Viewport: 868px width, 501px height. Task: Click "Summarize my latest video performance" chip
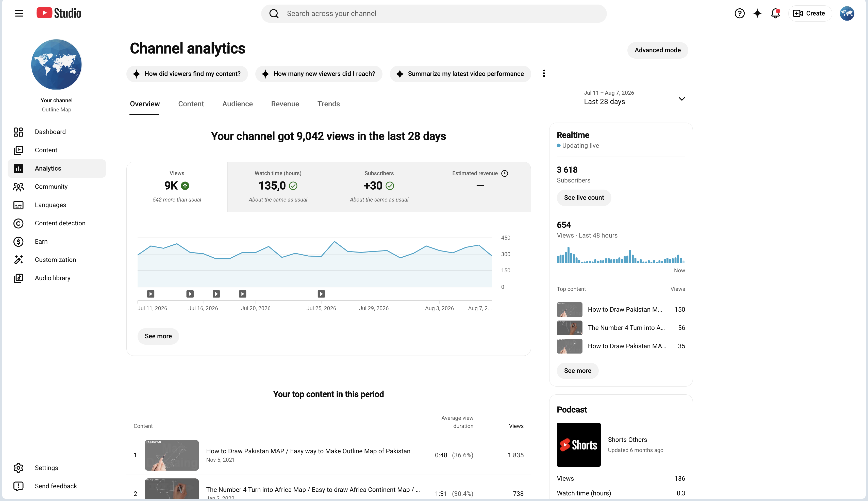click(460, 74)
